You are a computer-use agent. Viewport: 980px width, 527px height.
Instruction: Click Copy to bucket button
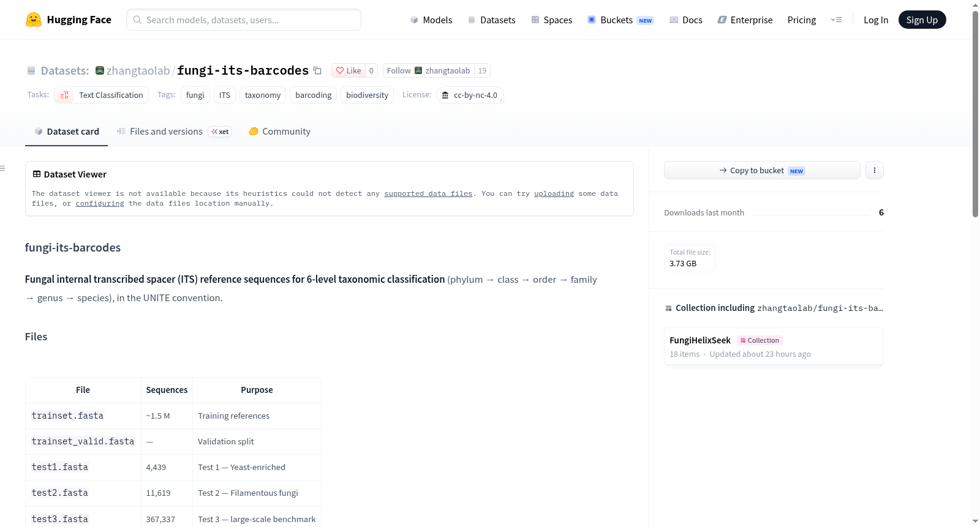click(762, 170)
